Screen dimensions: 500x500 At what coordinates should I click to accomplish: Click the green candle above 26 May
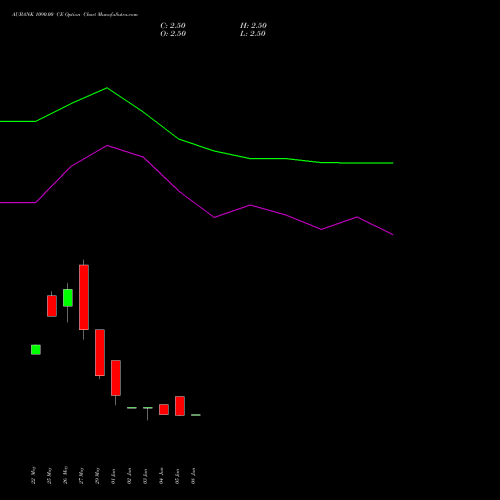68,298
